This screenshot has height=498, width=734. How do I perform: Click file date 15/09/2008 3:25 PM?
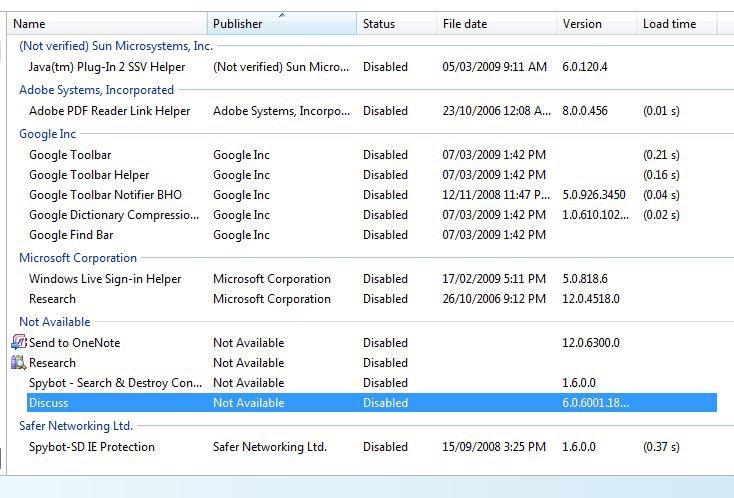[494, 447]
